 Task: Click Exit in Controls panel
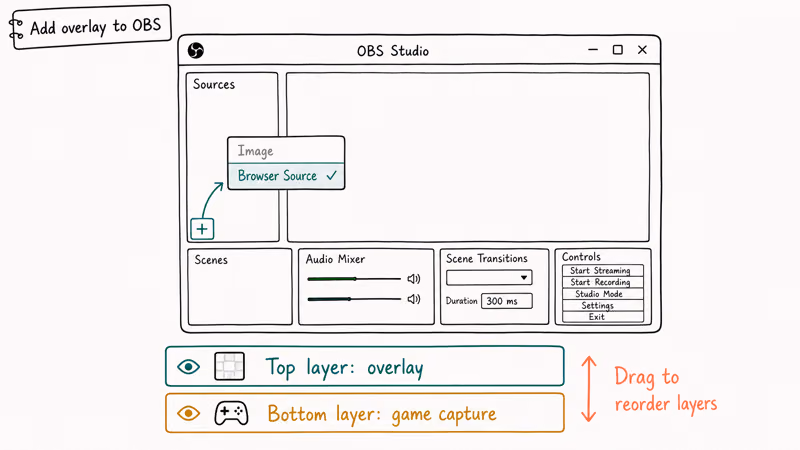pyautogui.click(x=603, y=317)
